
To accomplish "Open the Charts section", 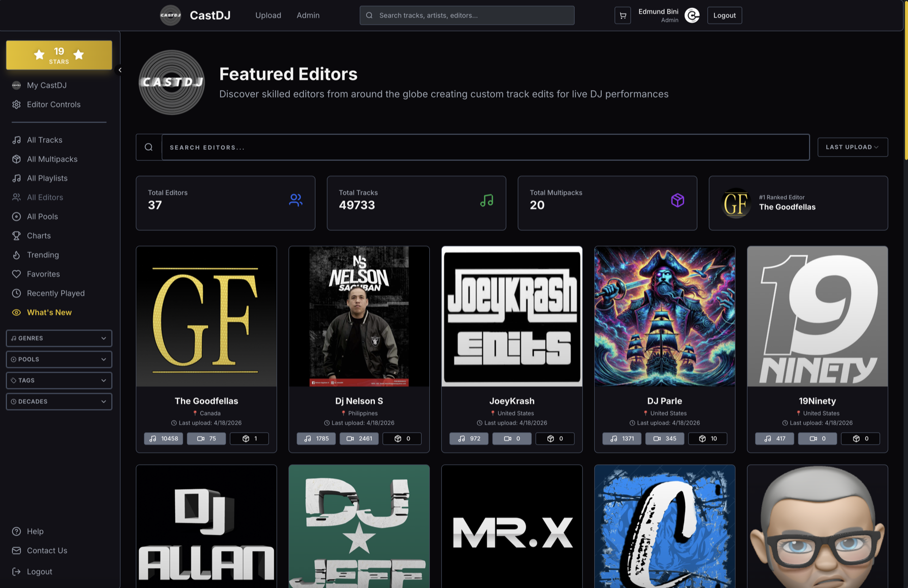I will pyautogui.click(x=38, y=236).
